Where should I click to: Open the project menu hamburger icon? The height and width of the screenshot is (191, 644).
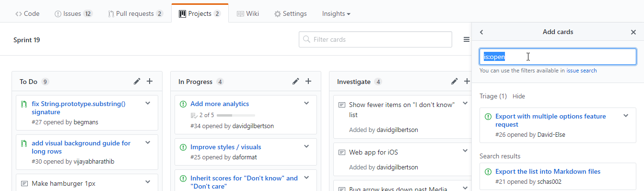coord(467,40)
